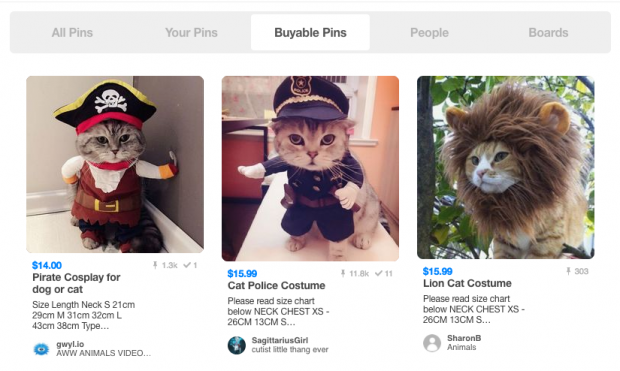Open the police cat costume image
The image size is (620, 371).
(x=310, y=168)
